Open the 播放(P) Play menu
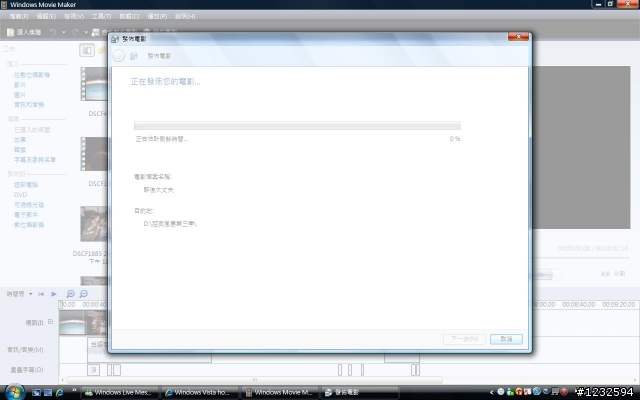 (157, 16)
